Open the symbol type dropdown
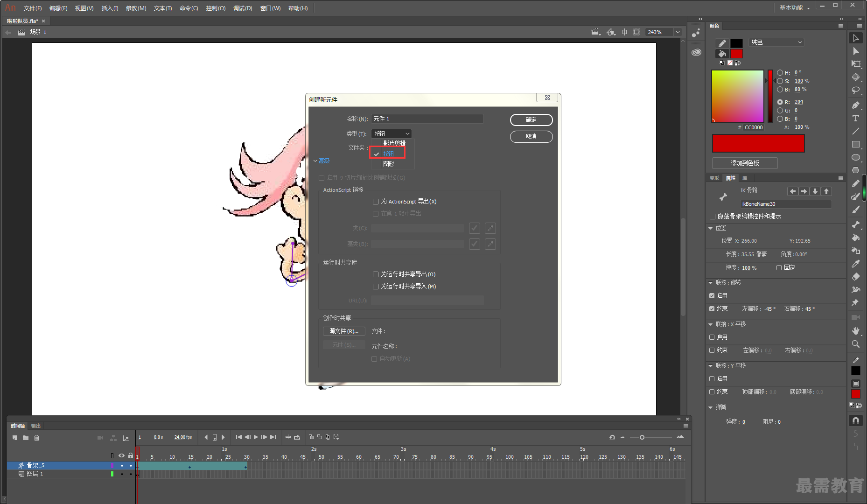 [x=392, y=133]
